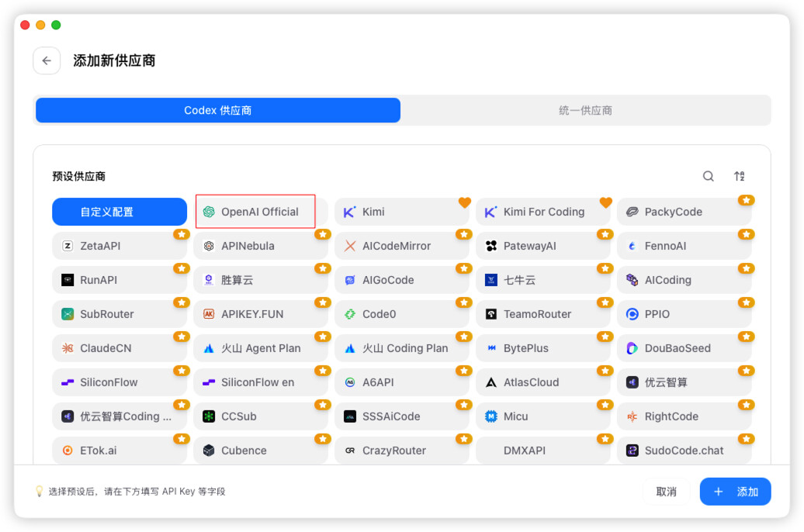Click the back arrow button
This screenshot has height=532, width=804.
(47, 60)
